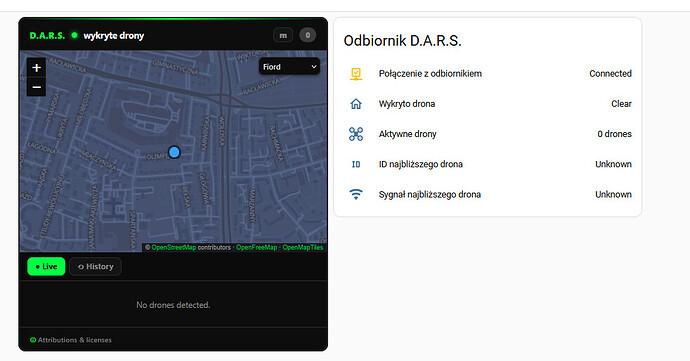
Task: Open the OpenStreetMap attribution link
Action: pyautogui.click(x=173, y=247)
